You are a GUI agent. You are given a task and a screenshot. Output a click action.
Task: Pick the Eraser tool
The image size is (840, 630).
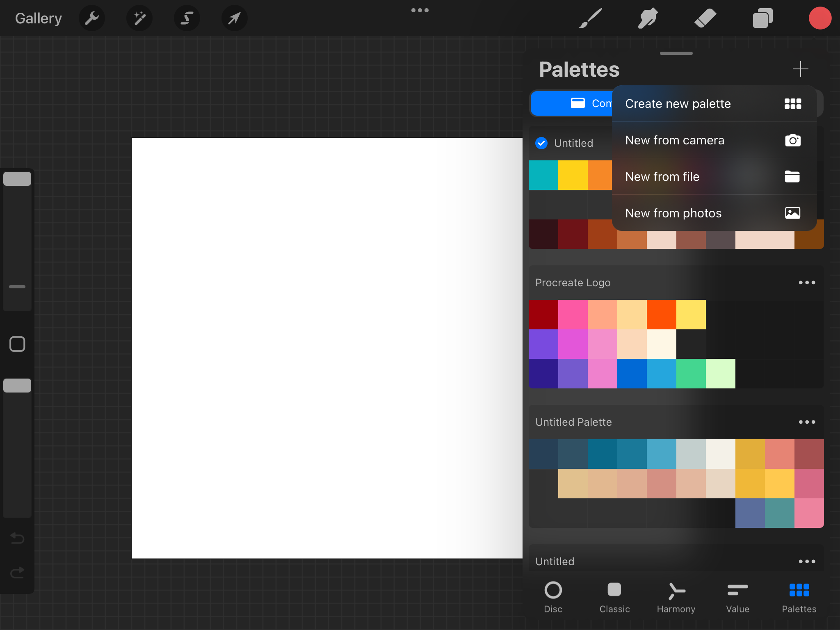705,18
